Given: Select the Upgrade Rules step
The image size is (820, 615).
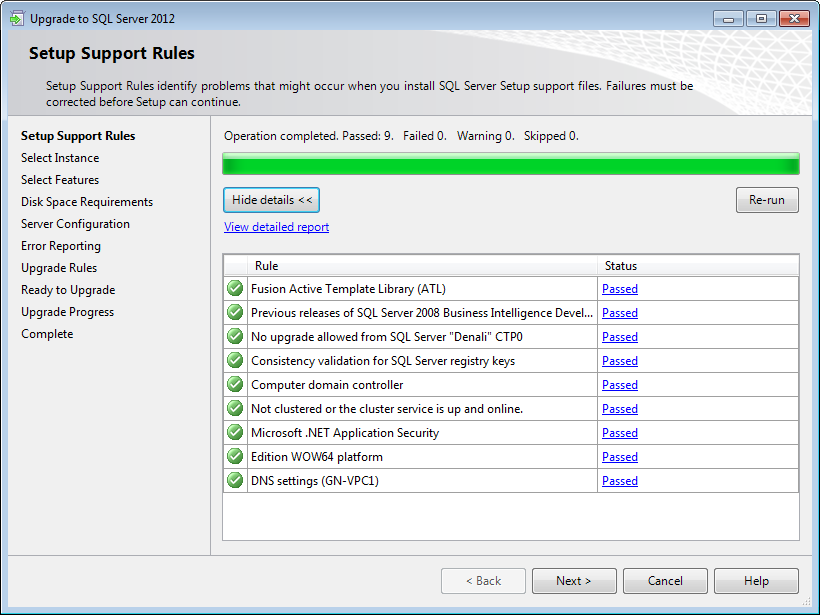Looking at the screenshot, I should coord(59,268).
